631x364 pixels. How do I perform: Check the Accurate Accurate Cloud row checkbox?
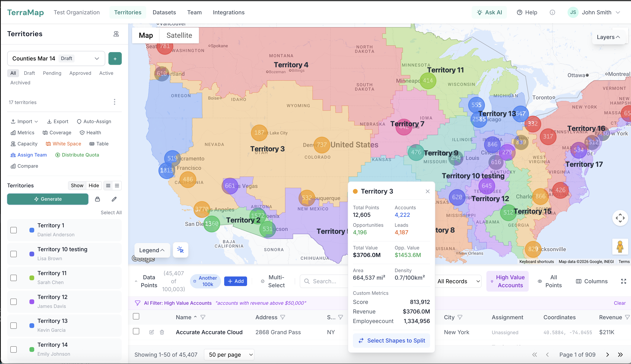pos(136,331)
